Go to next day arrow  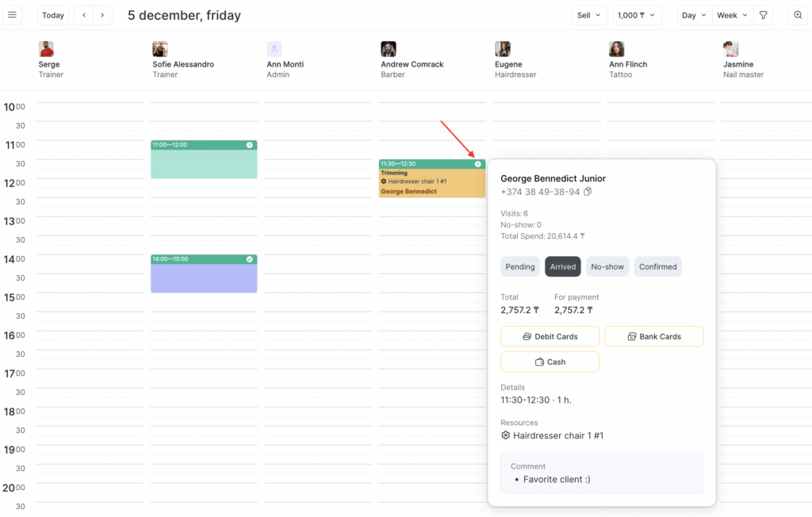[x=102, y=15]
